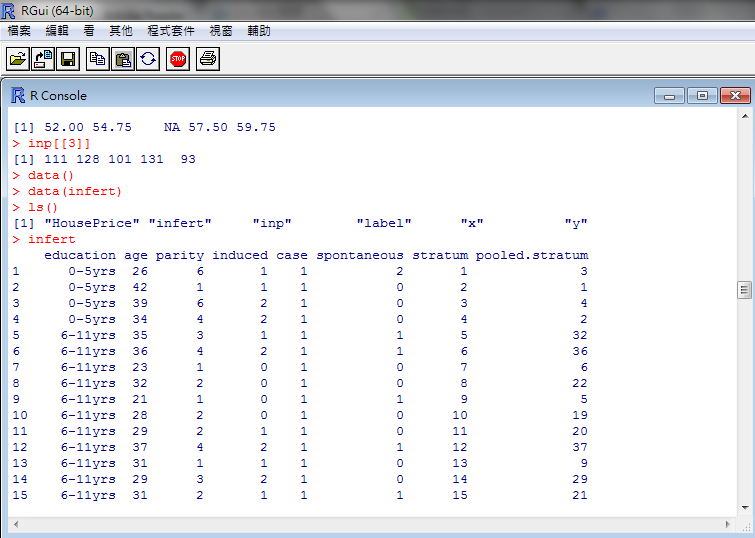Click the horizontal scrollbar left arrow

16,524
